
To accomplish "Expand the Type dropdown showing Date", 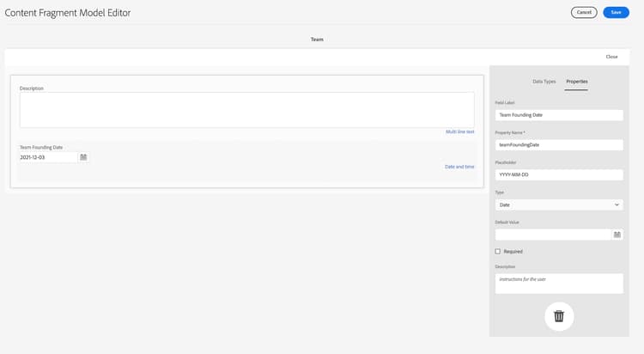I will point(559,204).
